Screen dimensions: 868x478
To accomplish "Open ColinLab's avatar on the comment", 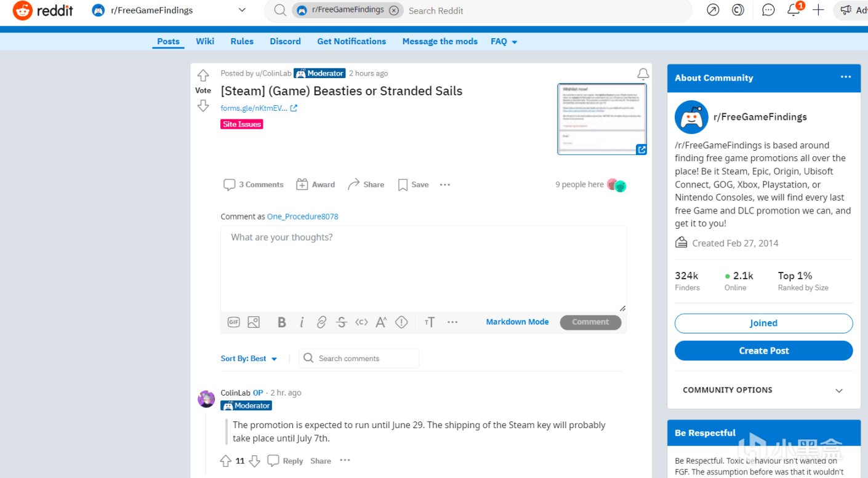I will click(206, 399).
